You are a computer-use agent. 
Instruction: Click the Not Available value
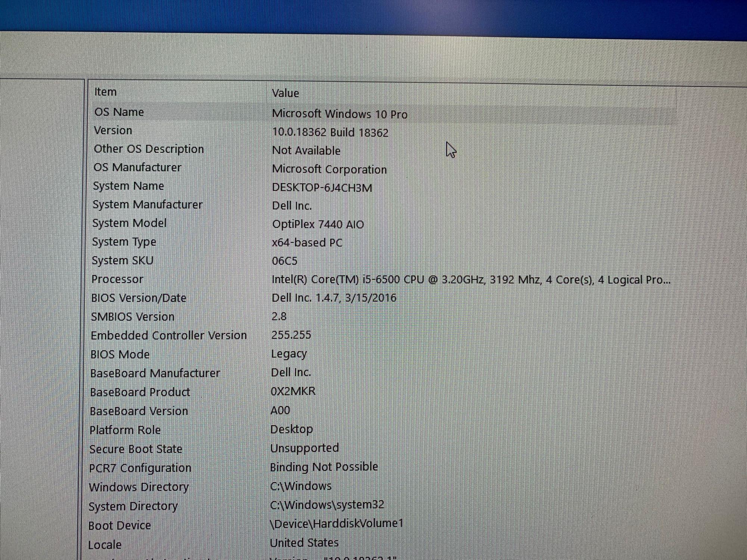306,150
